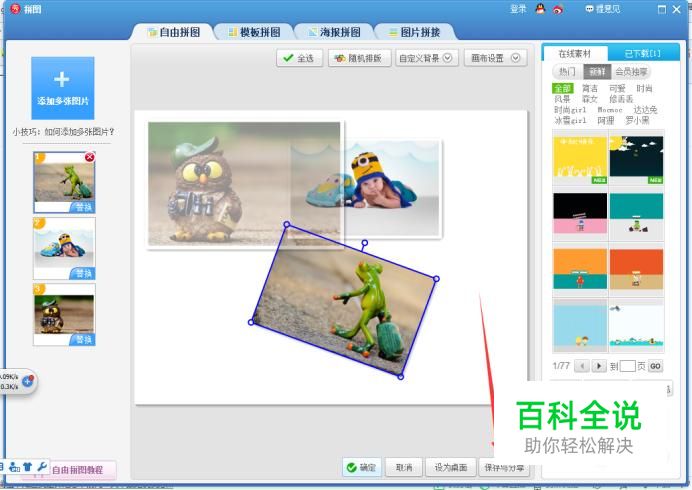
Task: Open the 提意见 feedback link
Action: point(603,9)
